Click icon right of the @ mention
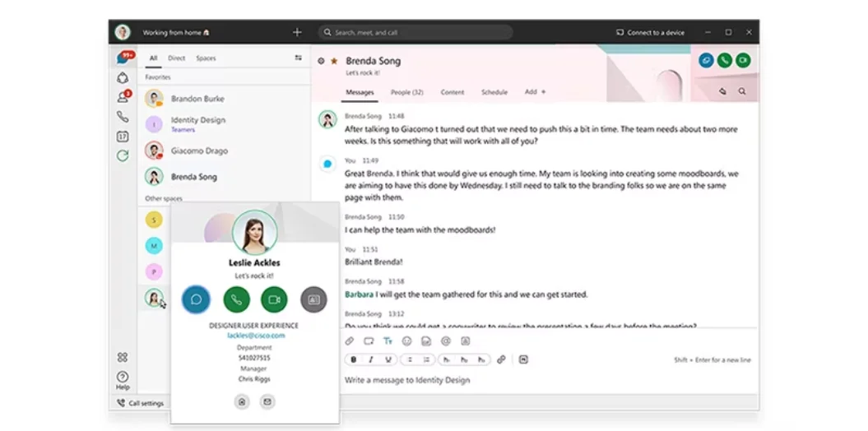The width and height of the screenshot is (868, 431). pyautogui.click(x=466, y=341)
